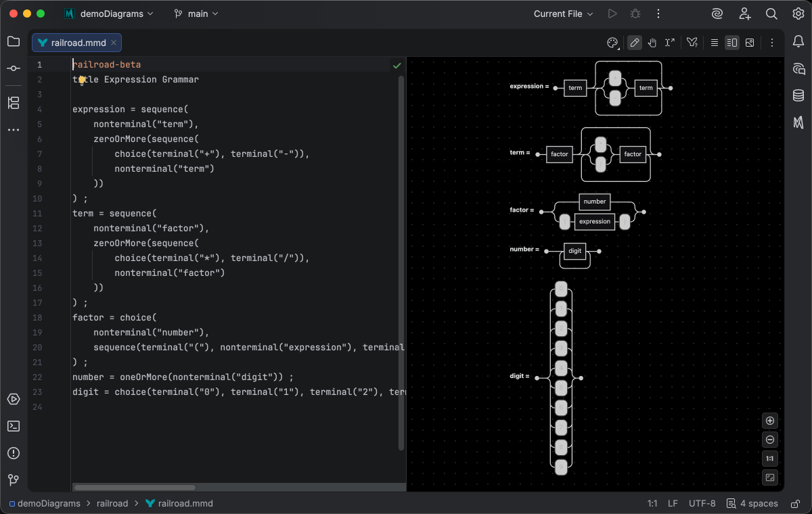Switch to editor-only view
This screenshot has height=514, width=812.
click(x=714, y=43)
